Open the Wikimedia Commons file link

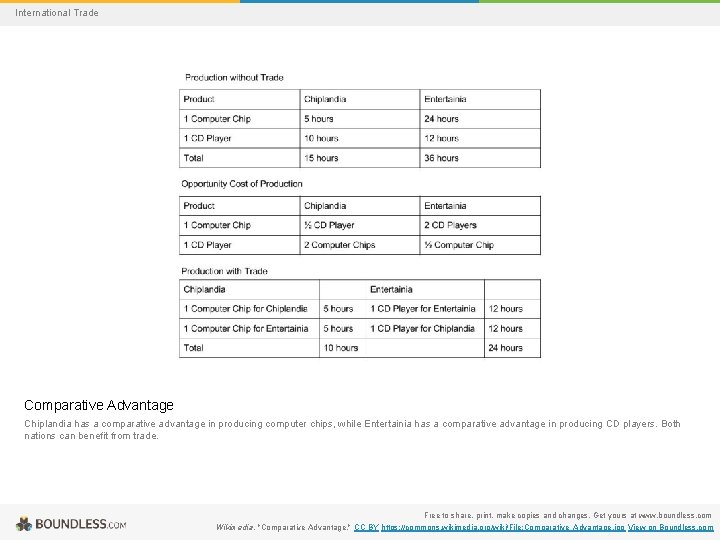point(503,527)
